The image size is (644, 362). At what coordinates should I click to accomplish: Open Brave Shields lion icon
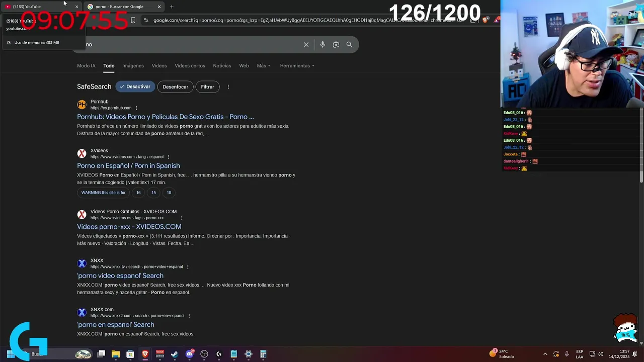[x=485, y=20]
